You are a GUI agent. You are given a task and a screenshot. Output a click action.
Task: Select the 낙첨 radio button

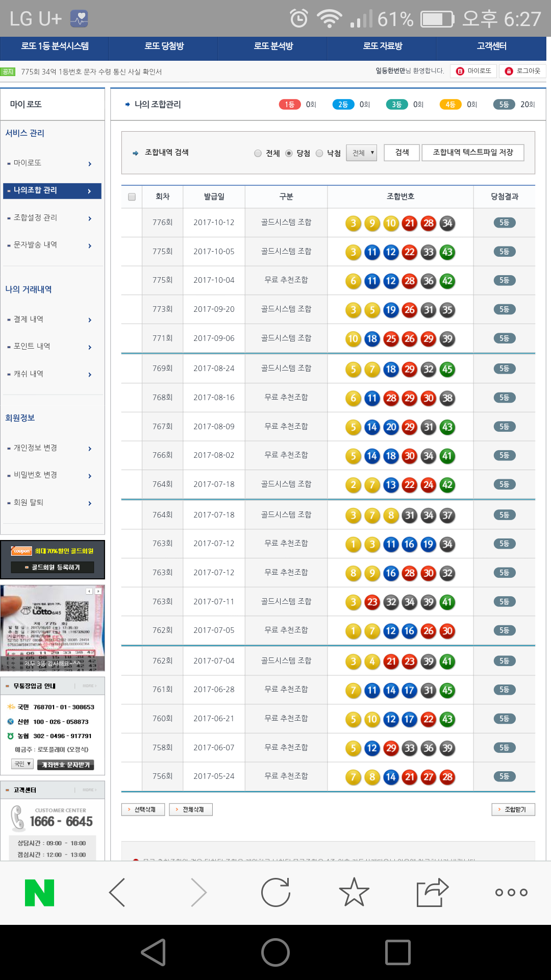tap(319, 153)
